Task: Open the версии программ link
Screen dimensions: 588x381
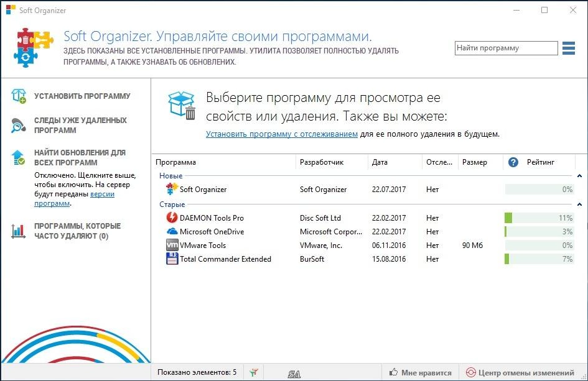Action: [74, 199]
